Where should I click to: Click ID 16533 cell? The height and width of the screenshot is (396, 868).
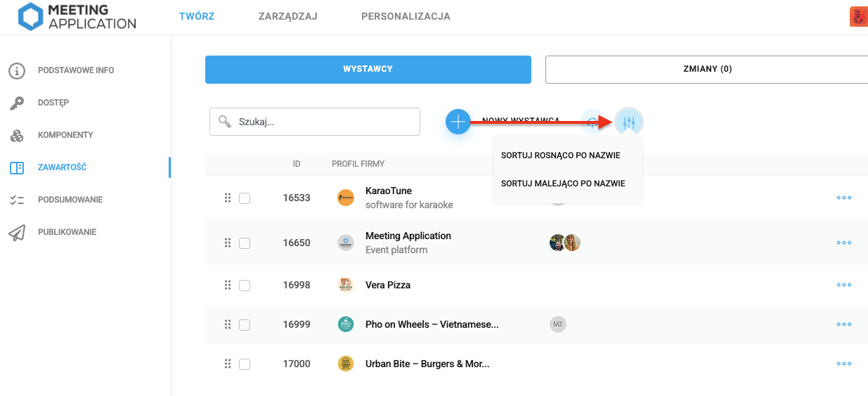click(297, 198)
